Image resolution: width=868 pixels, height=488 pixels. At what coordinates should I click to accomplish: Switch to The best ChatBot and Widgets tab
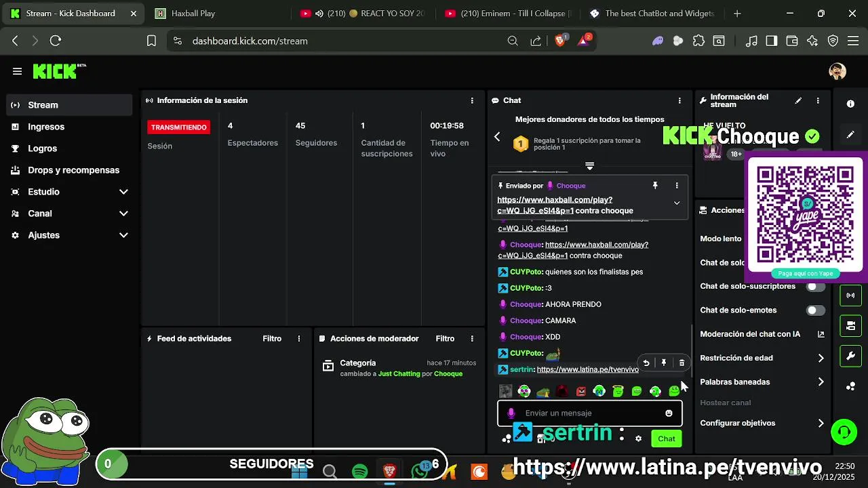point(652,14)
